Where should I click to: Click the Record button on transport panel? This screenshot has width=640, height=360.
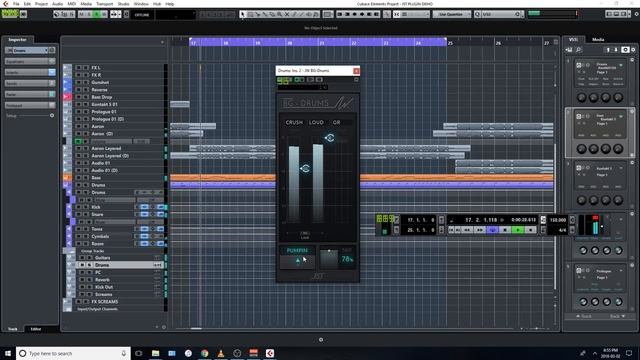click(530, 230)
